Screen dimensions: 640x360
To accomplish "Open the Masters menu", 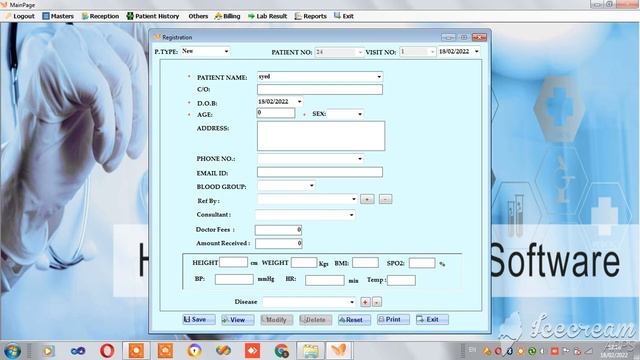I will click(x=58, y=16).
